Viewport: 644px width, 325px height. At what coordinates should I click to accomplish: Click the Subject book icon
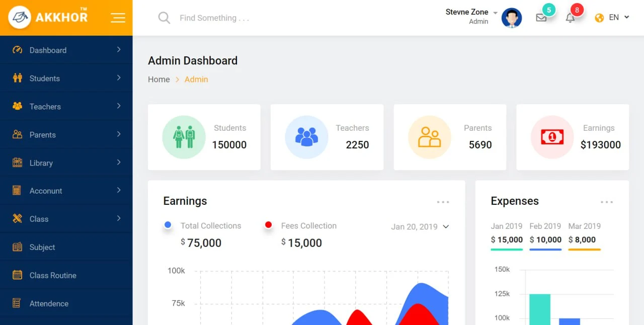17,247
